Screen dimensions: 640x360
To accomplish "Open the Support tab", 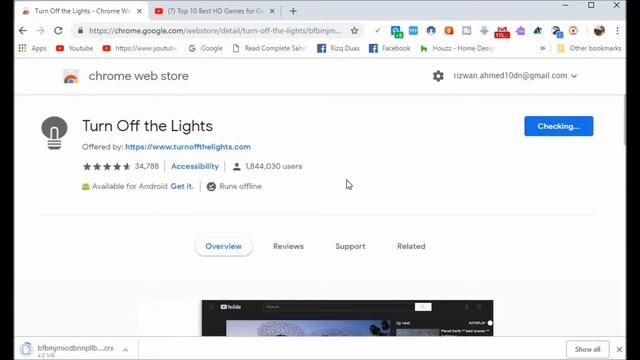I will coord(350,247).
